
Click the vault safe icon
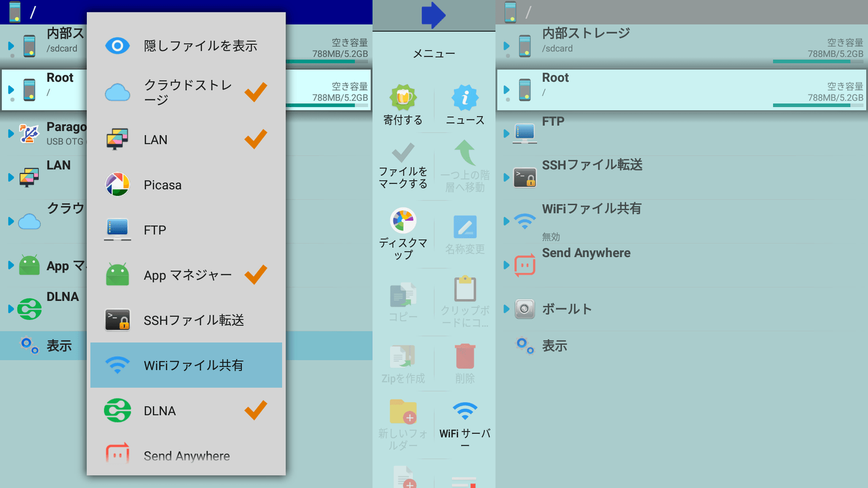pos(525,309)
